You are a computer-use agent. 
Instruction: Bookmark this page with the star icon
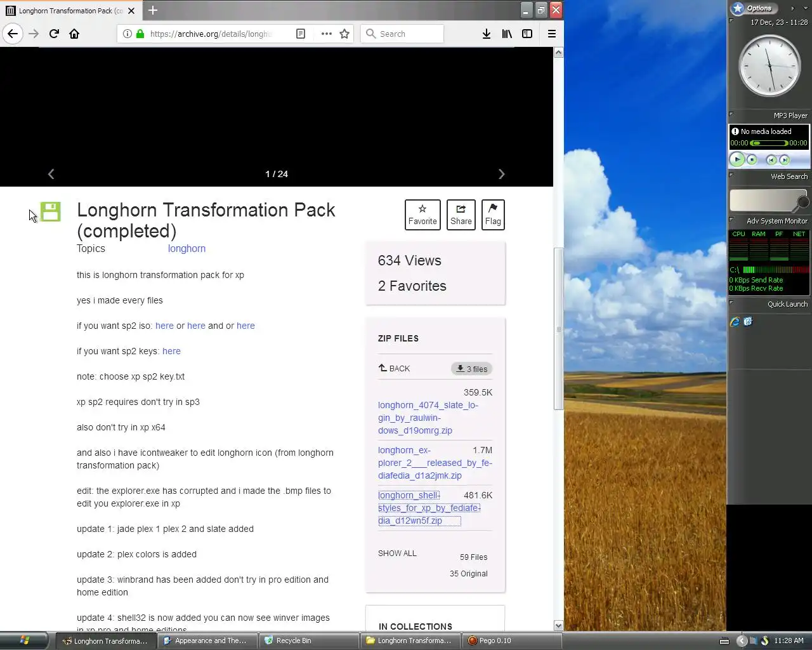[344, 34]
